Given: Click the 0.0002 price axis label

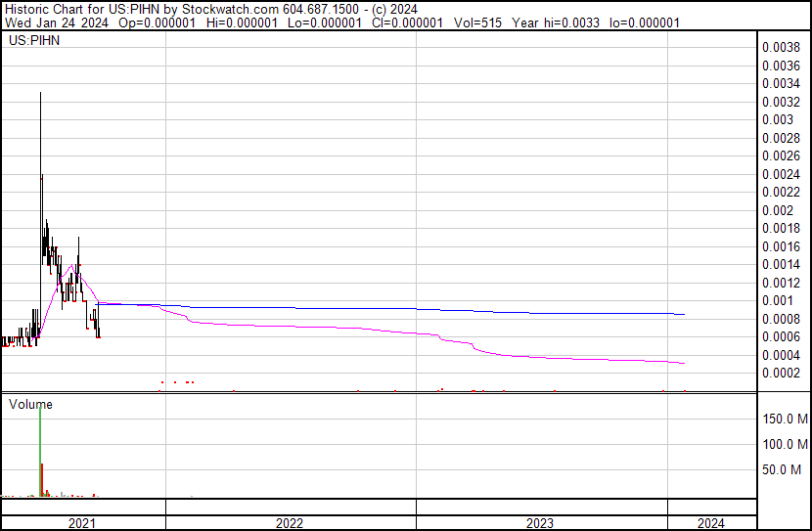Looking at the screenshot, I should 782,373.
